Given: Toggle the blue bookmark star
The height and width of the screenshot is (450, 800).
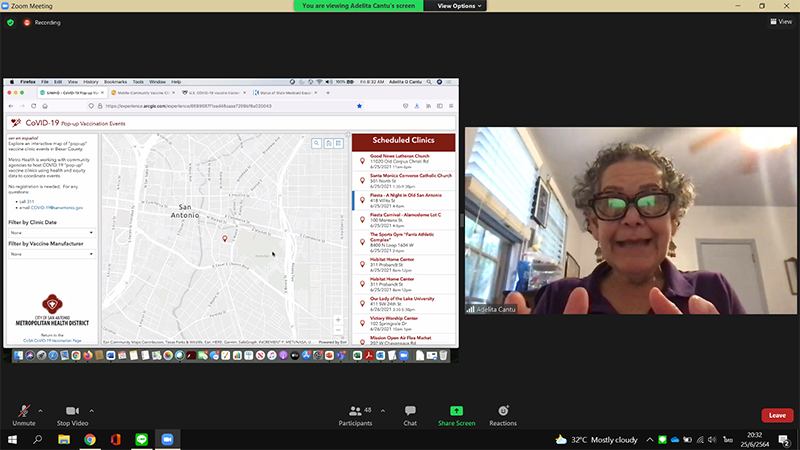Looking at the screenshot, I should click(359, 106).
